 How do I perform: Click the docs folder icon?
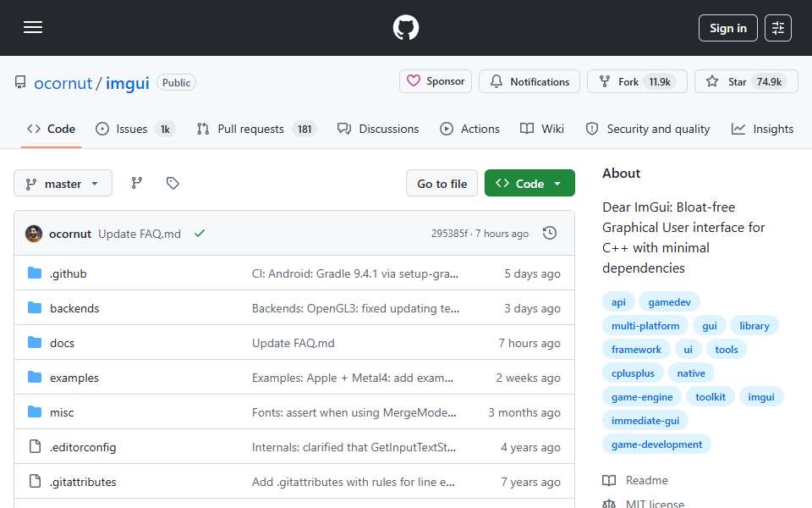pos(35,343)
